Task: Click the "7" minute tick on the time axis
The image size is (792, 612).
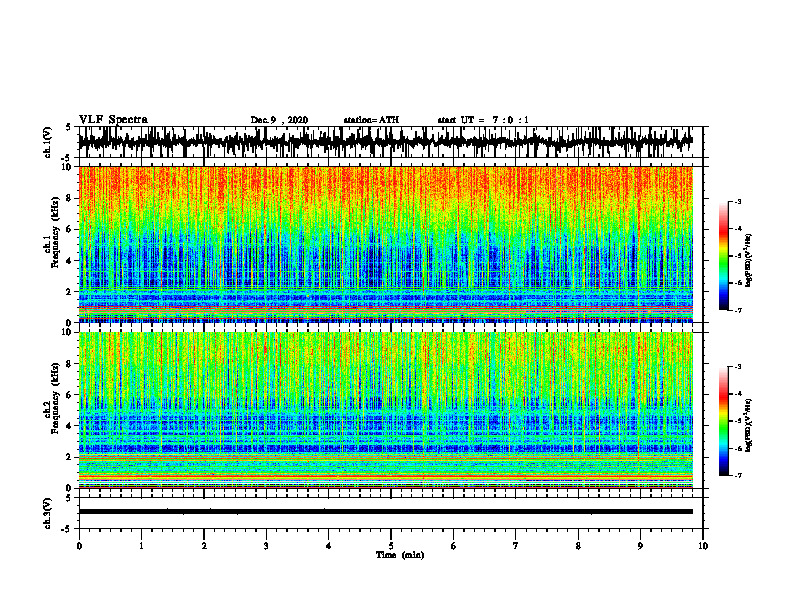Action: tap(516, 546)
